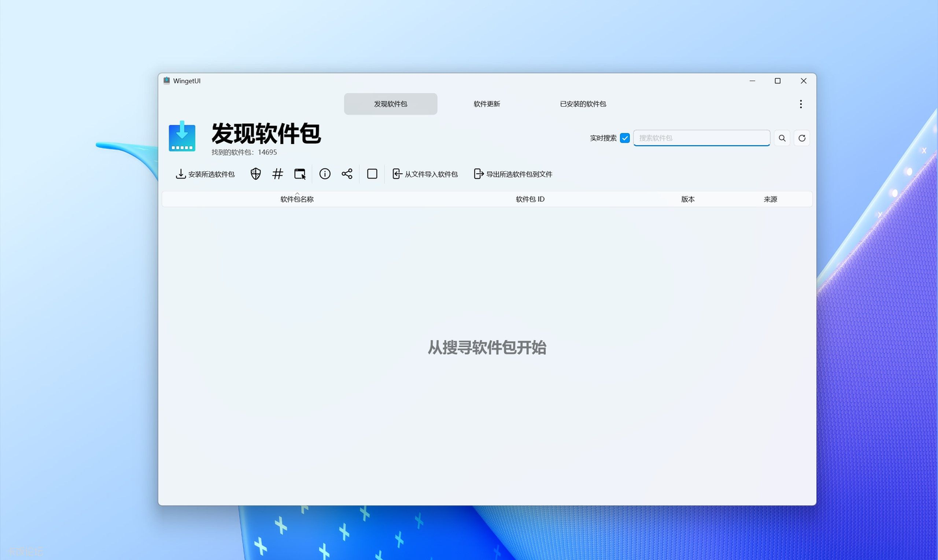The height and width of the screenshot is (560, 938).
Task: Reload package list with refresh icon
Action: pos(802,137)
